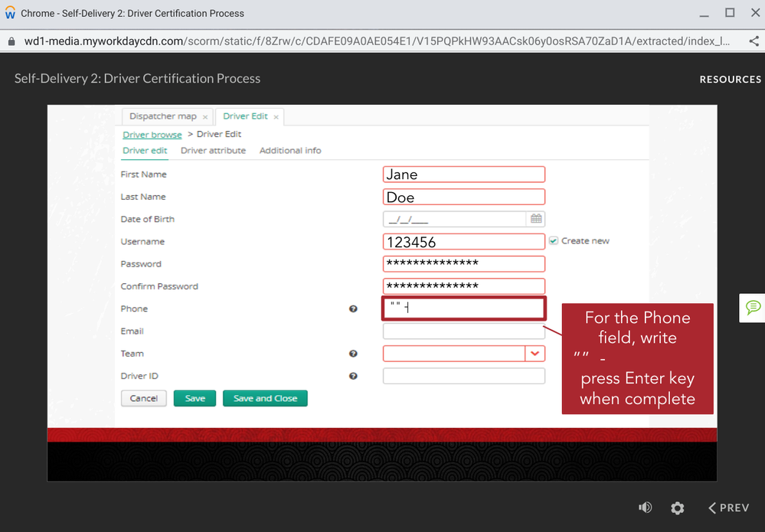
Task: Open the chat feedback bubble icon
Action: coord(752,307)
